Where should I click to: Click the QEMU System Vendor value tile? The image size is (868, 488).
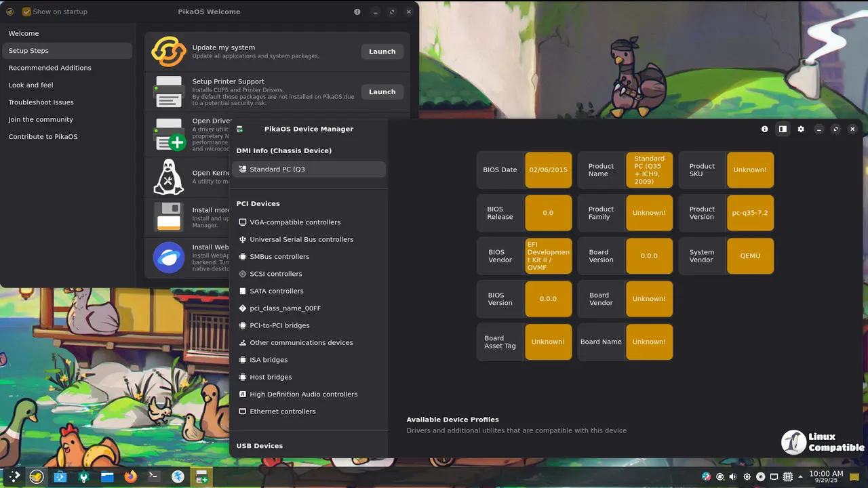pyautogui.click(x=750, y=256)
